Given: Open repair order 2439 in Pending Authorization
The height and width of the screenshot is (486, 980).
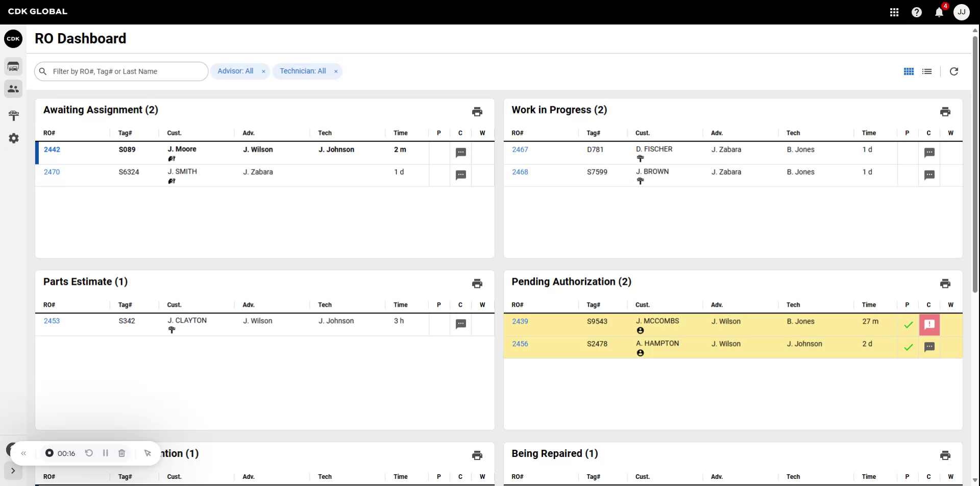Looking at the screenshot, I should coord(520,321).
